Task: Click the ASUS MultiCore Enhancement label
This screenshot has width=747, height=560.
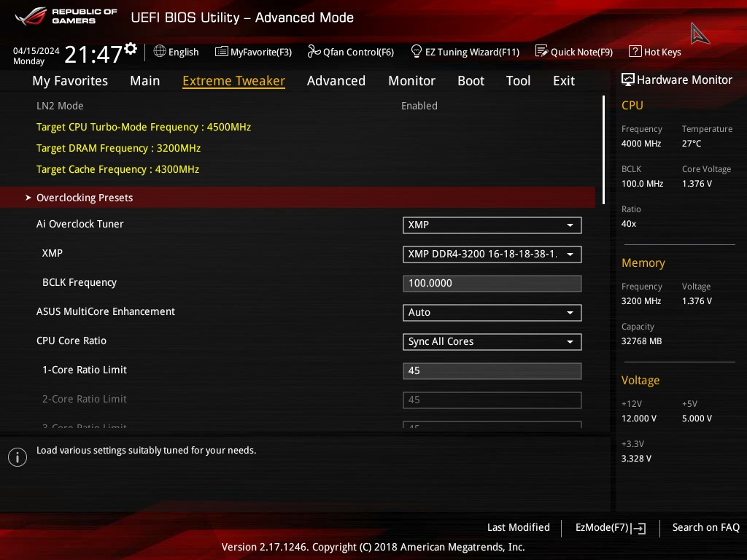Action: point(106,311)
